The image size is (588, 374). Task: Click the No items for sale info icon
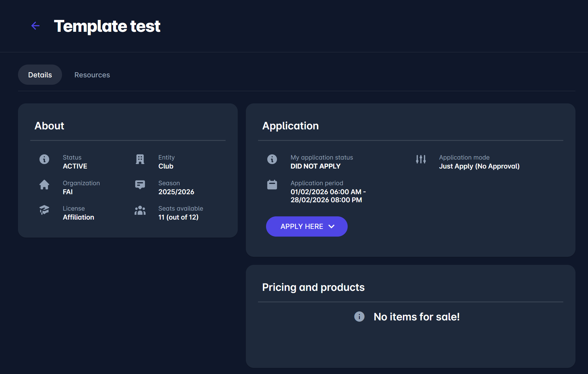coord(359,317)
